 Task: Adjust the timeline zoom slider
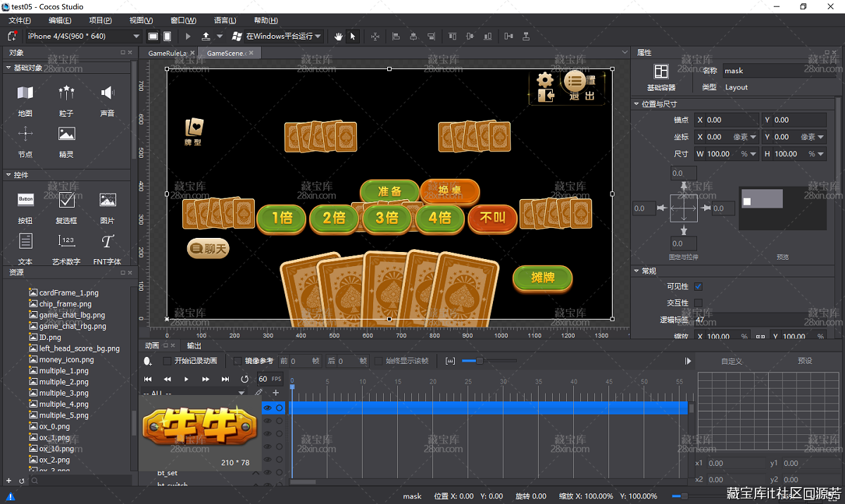(479, 361)
